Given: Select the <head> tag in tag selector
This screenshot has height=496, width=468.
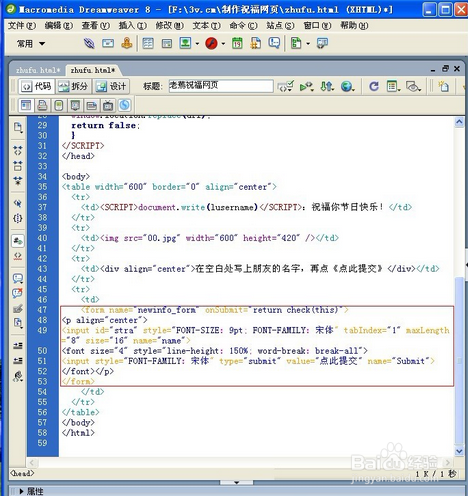Looking at the screenshot, I should click(x=22, y=473).
